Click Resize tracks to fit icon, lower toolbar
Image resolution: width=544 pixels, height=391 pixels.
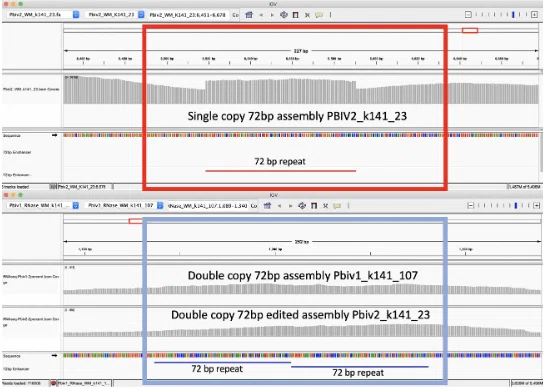[325, 206]
